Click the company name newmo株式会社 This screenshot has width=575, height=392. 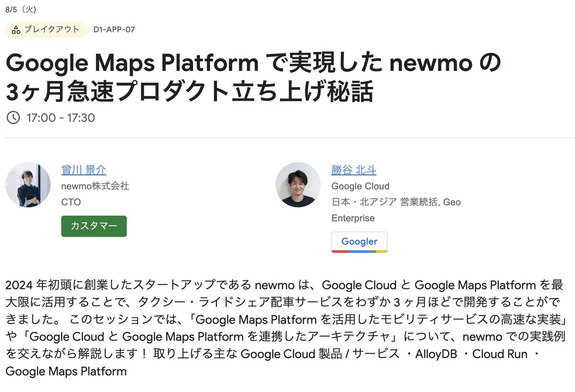(95, 186)
